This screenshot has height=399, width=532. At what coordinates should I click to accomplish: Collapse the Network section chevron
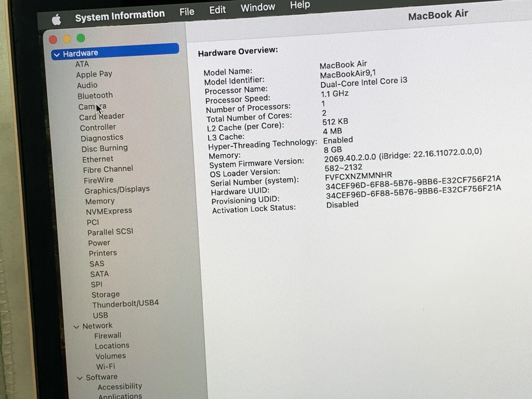(77, 327)
